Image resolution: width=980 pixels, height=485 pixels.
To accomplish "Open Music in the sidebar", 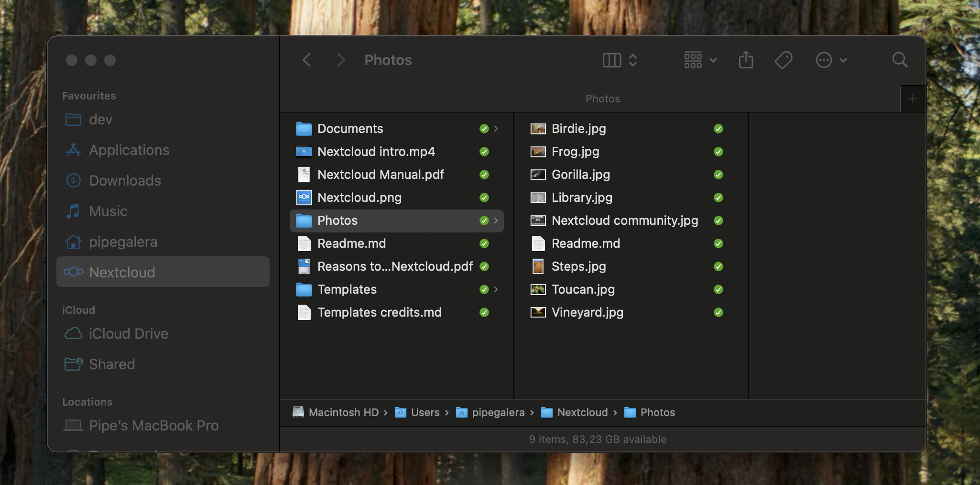I will point(163,211).
